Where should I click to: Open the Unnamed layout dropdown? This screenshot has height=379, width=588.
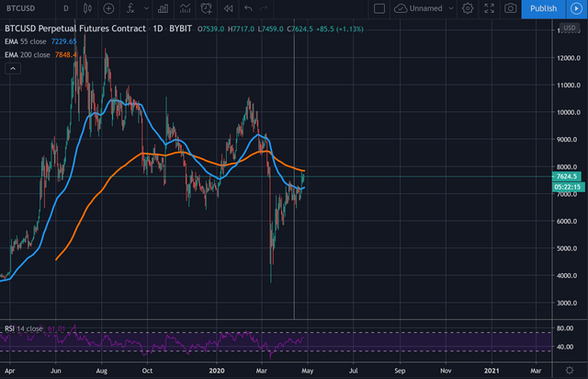426,9
